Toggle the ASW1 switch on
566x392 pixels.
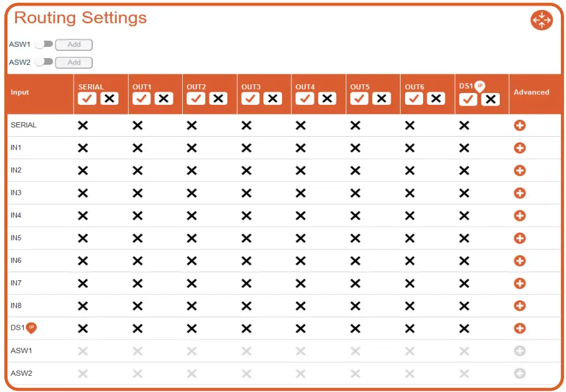[44, 44]
